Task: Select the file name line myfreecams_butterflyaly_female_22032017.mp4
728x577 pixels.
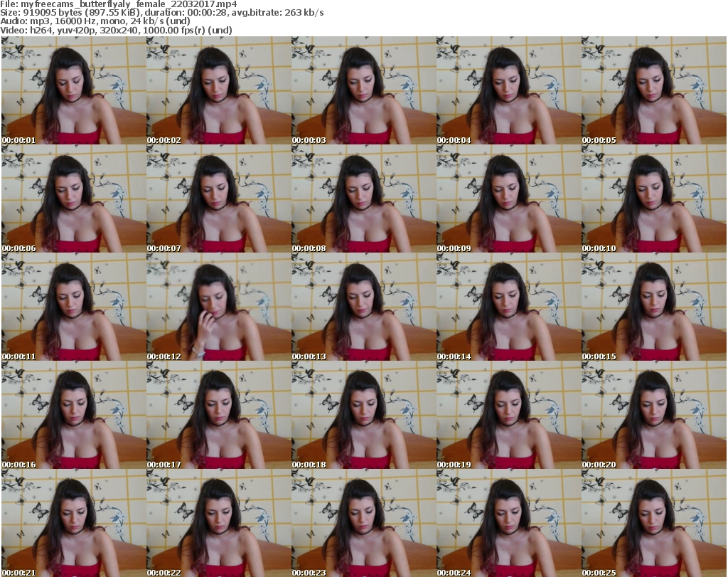Action: pos(119,4)
